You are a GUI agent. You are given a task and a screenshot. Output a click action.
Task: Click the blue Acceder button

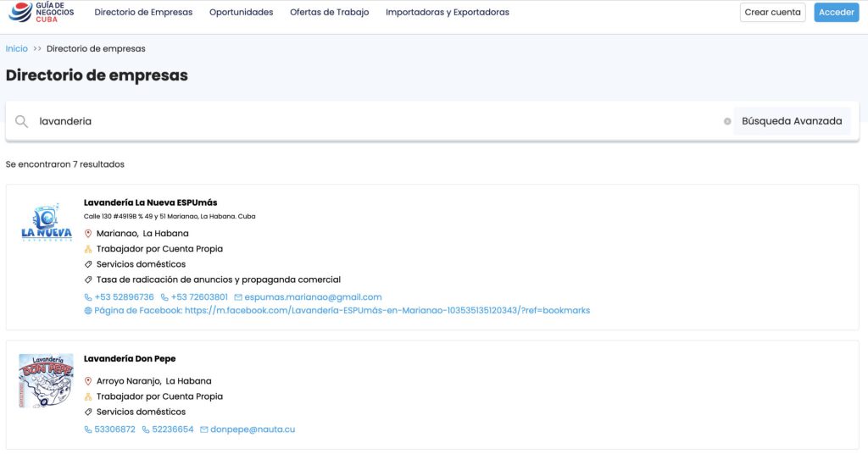pyautogui.click(x=836, y=13)
